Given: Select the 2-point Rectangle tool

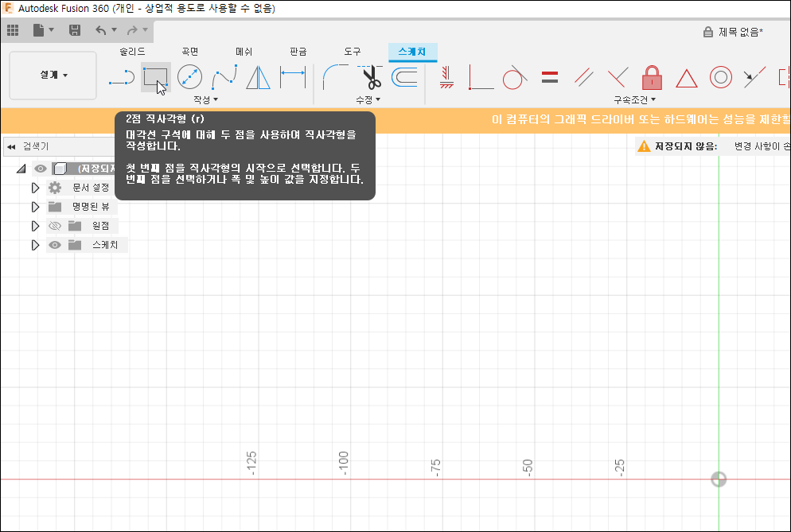Looking at the screenshot, I should coord(155,77).
